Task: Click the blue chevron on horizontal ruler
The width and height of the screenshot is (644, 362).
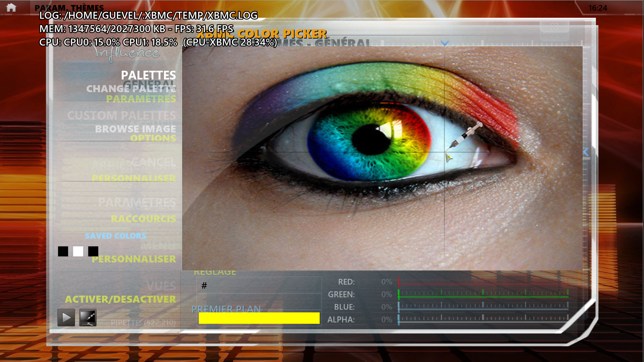Action: click(444, 43)
